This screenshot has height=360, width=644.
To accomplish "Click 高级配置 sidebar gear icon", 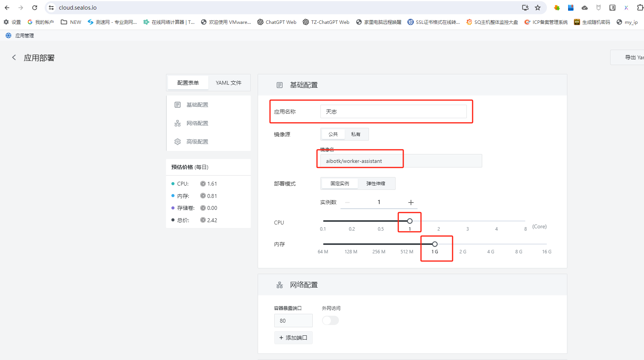I will pyautogui.click(x=178, y=142).
